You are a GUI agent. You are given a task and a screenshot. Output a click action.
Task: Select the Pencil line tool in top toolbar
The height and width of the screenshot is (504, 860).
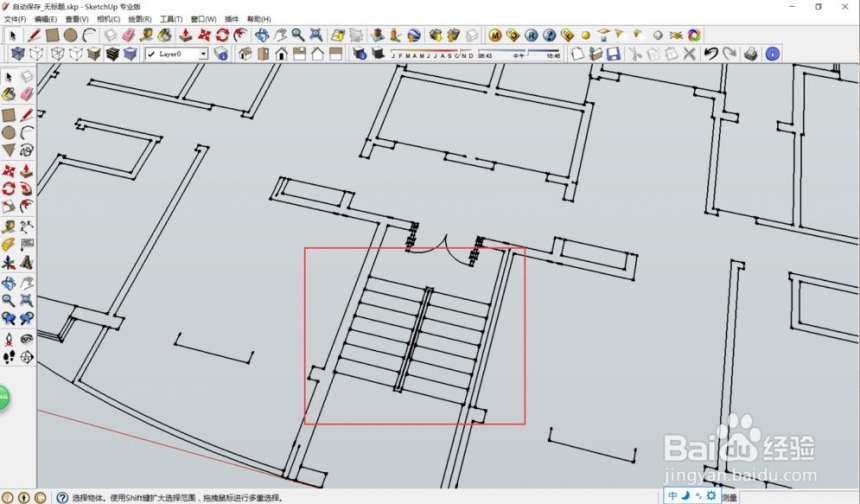click(x=34, y=36)
